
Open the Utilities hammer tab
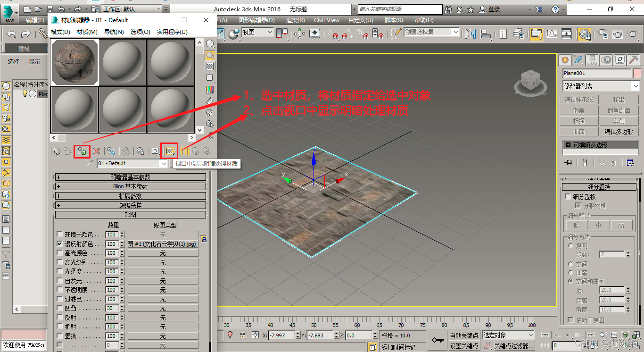point(634,60)
